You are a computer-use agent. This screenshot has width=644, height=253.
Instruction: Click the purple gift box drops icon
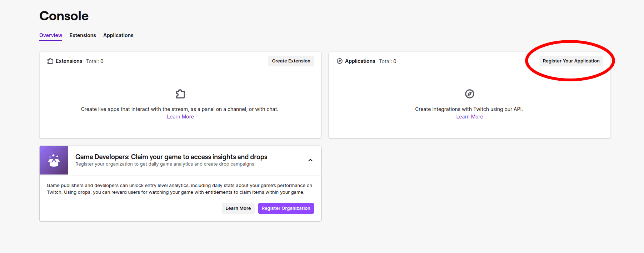(54, 160)
